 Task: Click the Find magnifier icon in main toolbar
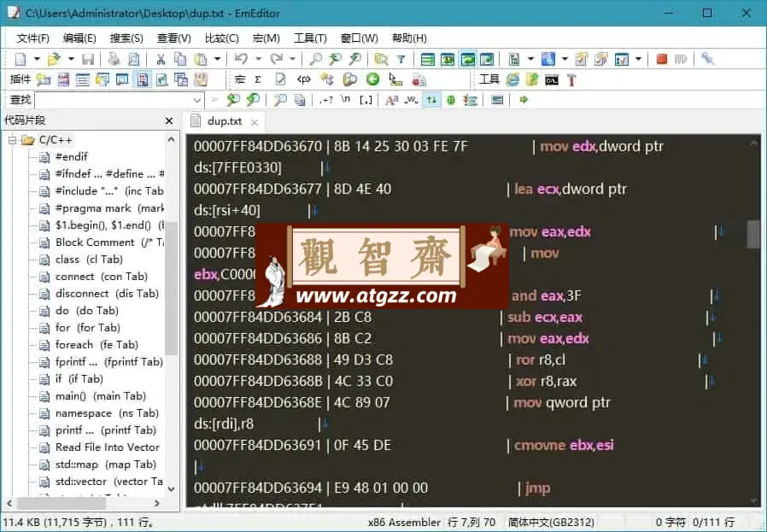click(315, 59)
